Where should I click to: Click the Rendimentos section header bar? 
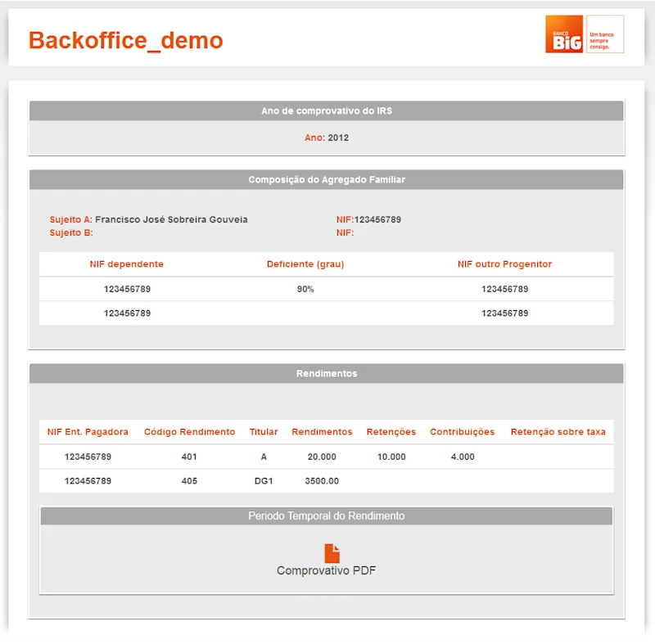click(326, 373)
